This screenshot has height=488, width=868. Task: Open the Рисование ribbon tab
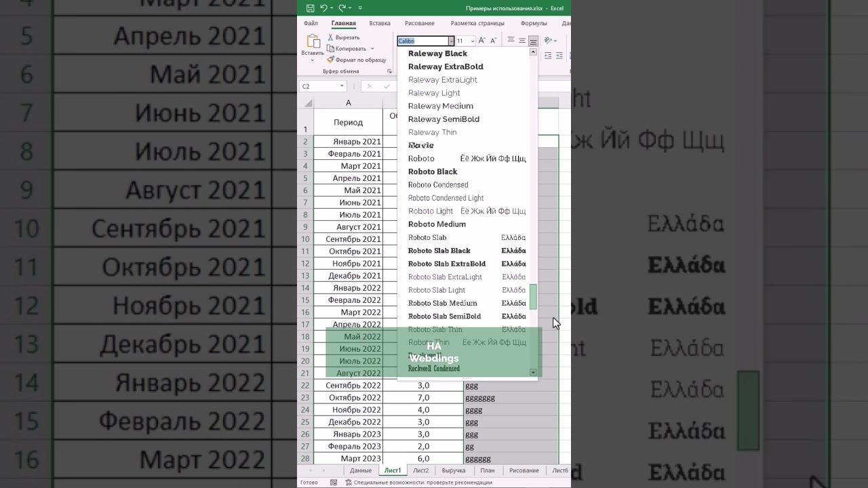[420, 23]
